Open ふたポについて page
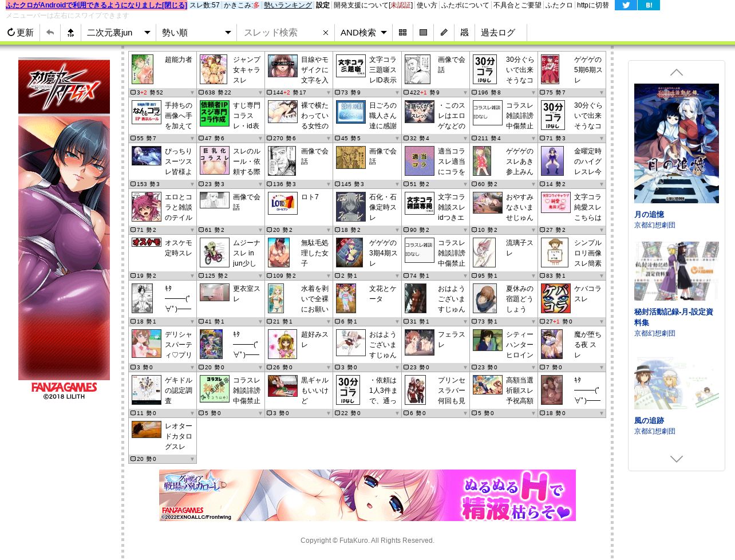 (465, 5)
